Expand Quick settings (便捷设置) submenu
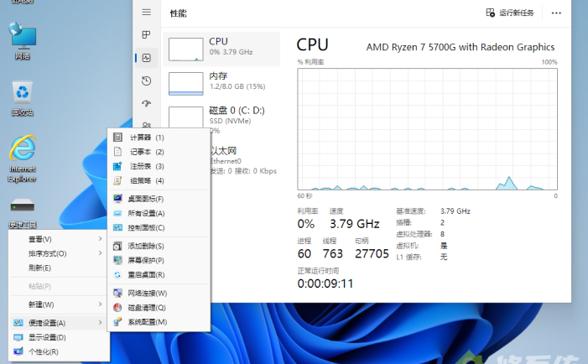Screen dimensions: 588x364 coord(59,323)
